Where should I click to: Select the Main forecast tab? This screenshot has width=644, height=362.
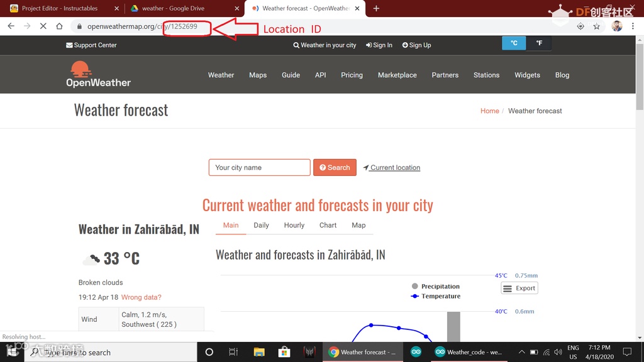[x=231, y=226]
